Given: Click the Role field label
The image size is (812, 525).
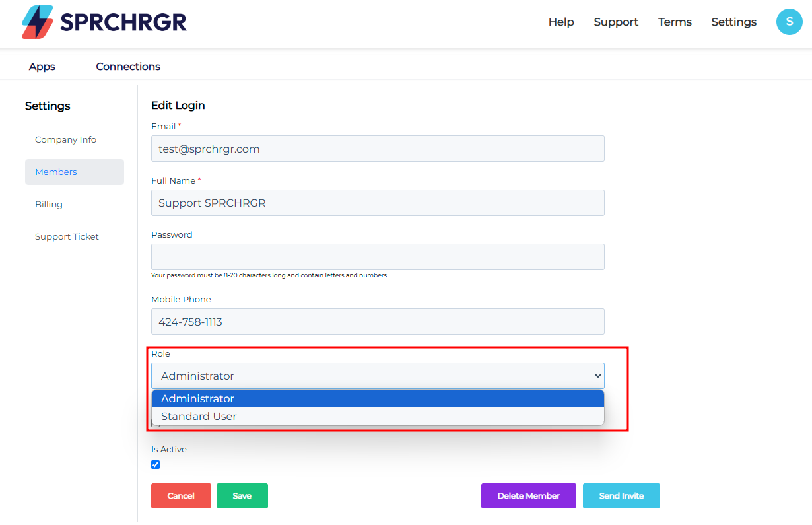Looking at the screenshot, I should 160,353.
